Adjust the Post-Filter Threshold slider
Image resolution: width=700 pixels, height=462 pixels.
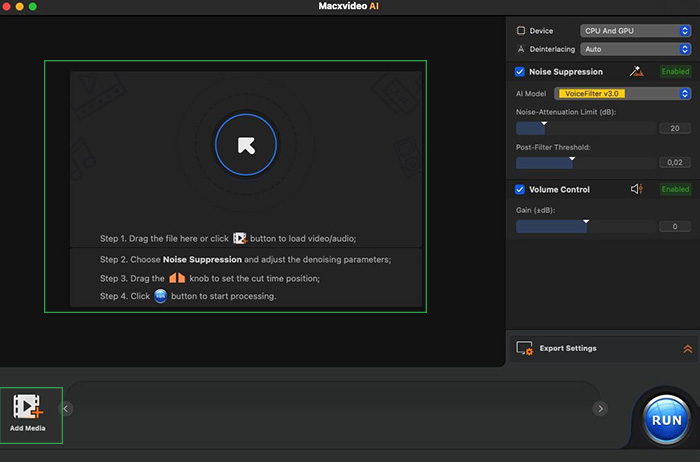tap(586, 163)
